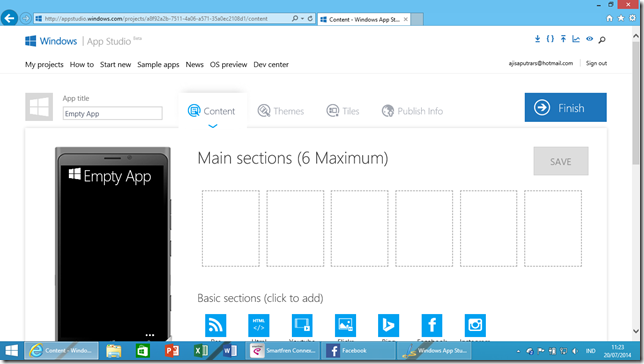Select the last empty main section slot
This screenshot has height=364, width=644.
[553, 228]
